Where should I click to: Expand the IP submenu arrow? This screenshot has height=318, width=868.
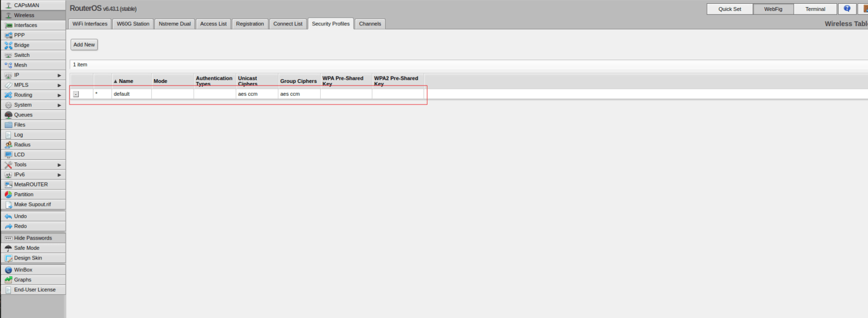point(59,75)
